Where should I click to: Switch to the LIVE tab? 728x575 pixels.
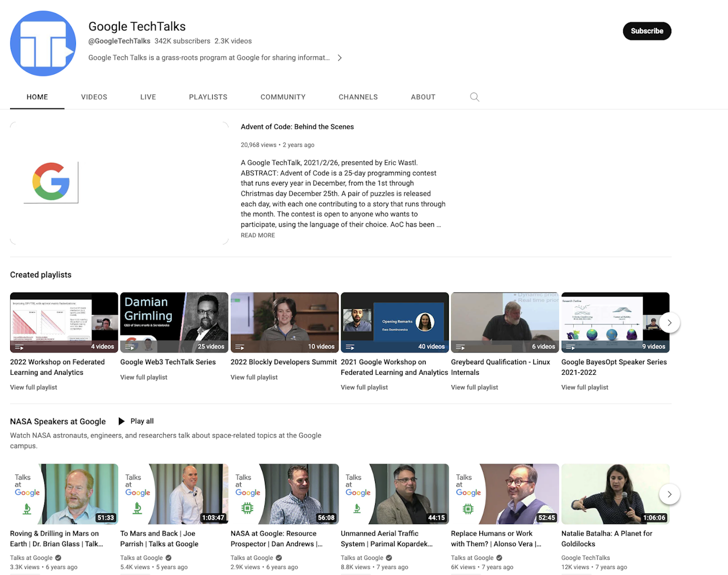tap(148, 97)
